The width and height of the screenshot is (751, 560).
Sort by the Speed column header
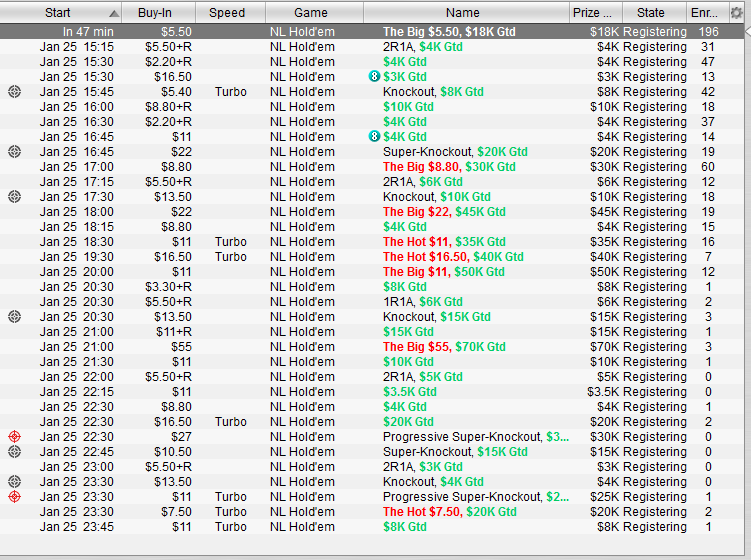[x=231, y=12]
